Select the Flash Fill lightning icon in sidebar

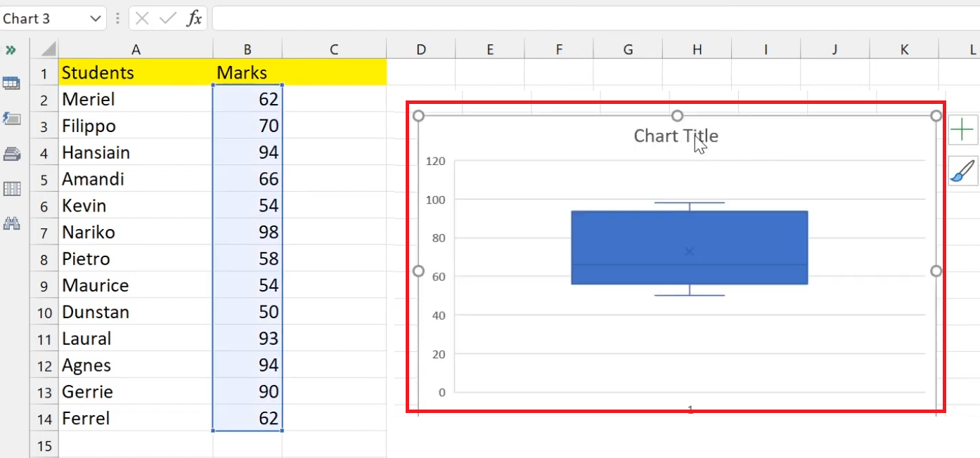tap(11, 119)
